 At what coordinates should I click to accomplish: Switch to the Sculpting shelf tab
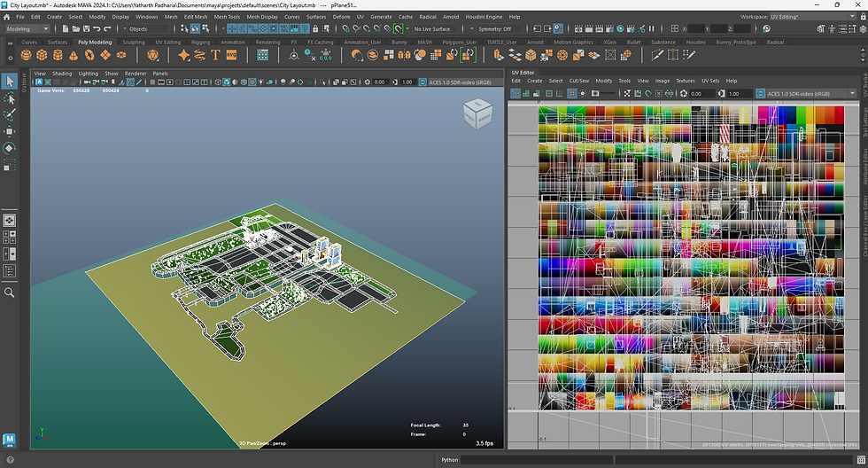coord(134,42)
